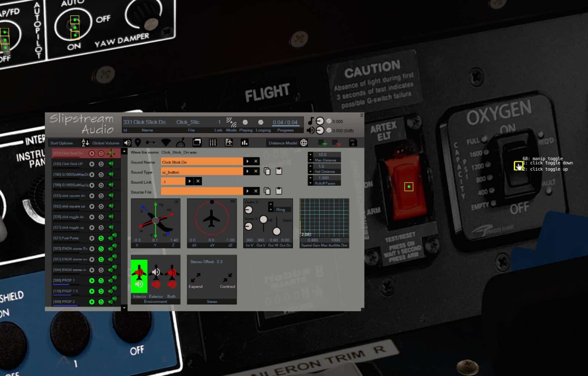This screenshot has width=588, height=376.
Task: Select the Both environment option
Action: (172, 277)
